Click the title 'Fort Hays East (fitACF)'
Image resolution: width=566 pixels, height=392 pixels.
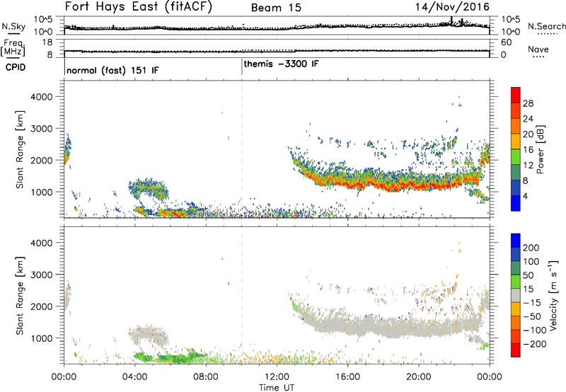point(138,7)
